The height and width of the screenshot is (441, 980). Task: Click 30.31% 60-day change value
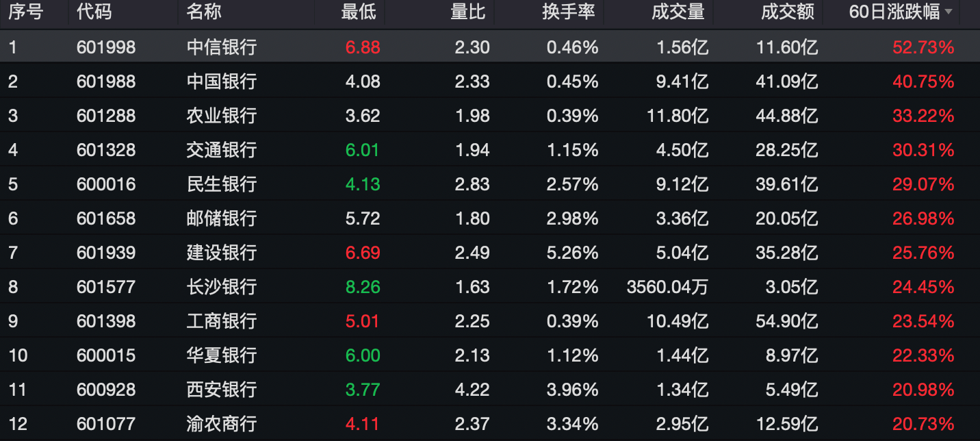(923, 150)
